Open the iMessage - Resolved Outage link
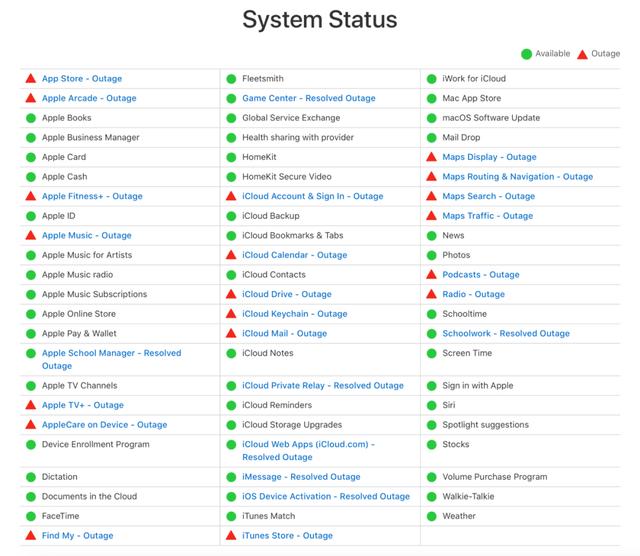This screenshot has height=556, width=640. point(301,477)
